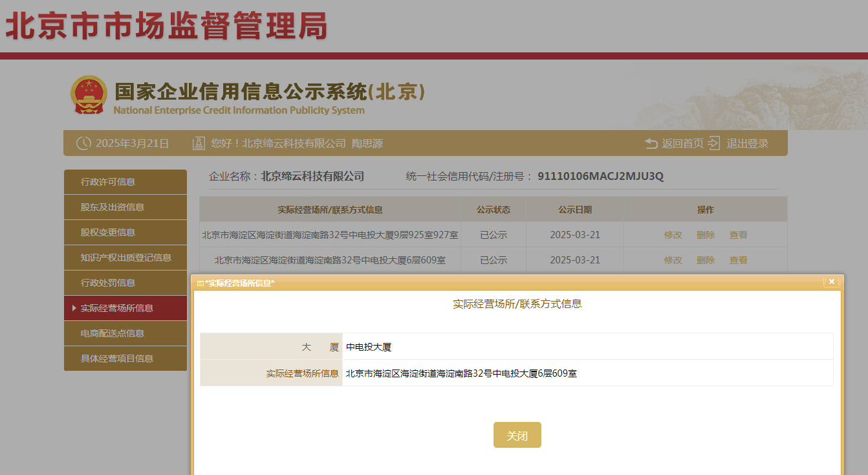This screenshot has height=475, width=868.
Task: Click 查看 for the 925室927室 row
Action: tap(739, 235)
